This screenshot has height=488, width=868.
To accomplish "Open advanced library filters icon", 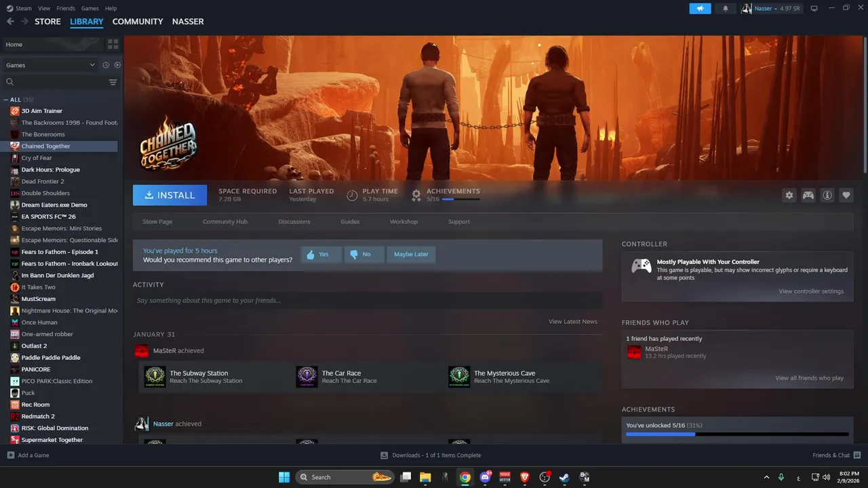I will pyautogui.click(x=113, y=82).
